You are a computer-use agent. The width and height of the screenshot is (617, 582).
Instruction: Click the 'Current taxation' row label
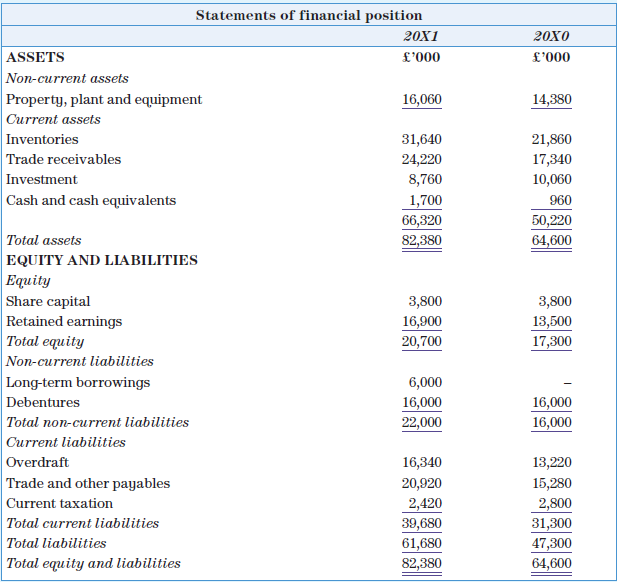(60, 503)
